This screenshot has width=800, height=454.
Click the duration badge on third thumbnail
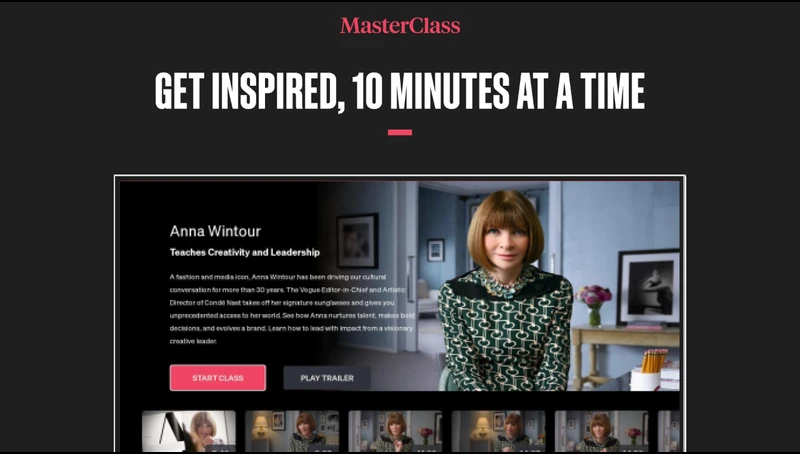(427, 449)
